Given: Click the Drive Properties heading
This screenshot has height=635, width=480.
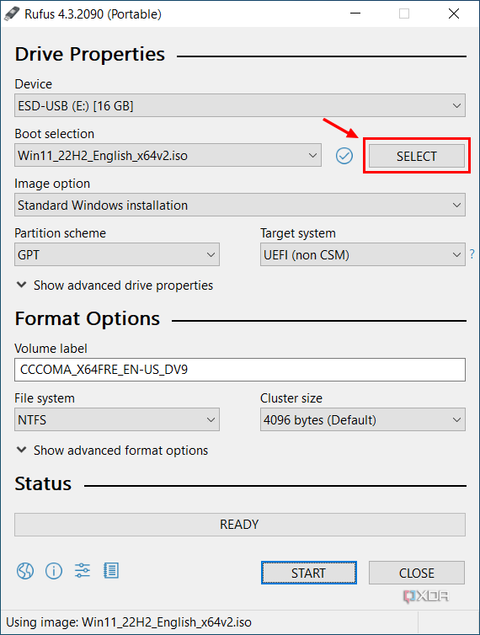Looking at the screenshot, I should (x=90, y=54).
